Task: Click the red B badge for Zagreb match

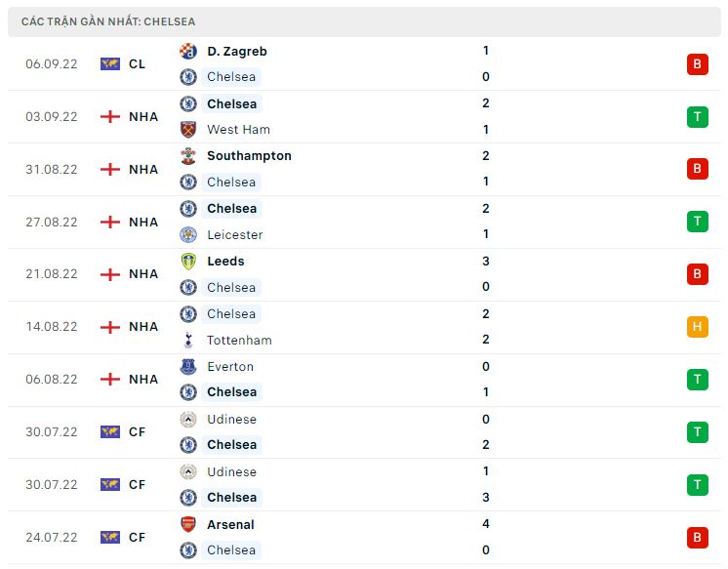Action: tap(697, 64)
